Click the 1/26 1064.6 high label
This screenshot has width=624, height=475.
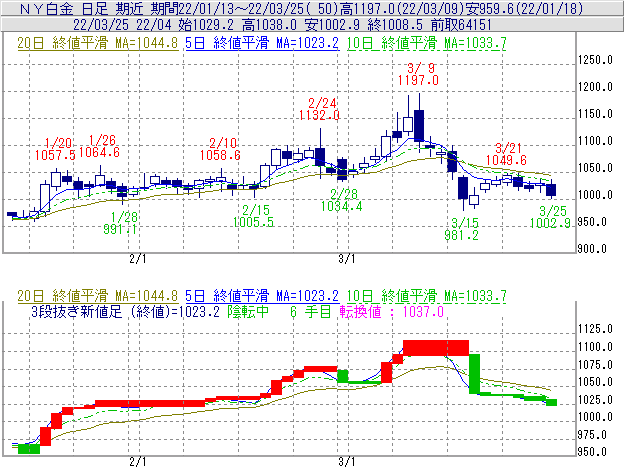99,146
